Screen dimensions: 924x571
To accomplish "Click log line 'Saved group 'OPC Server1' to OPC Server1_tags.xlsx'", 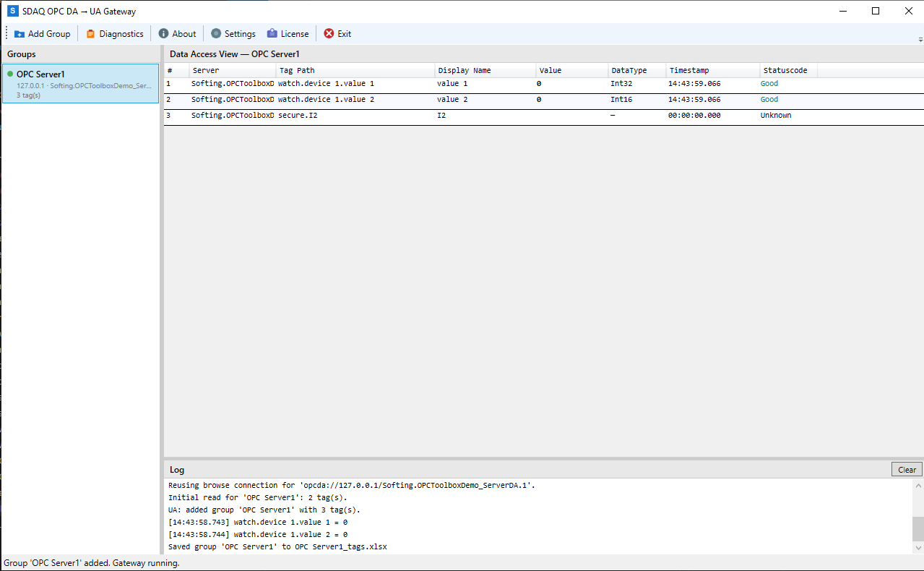I will 277,547.
